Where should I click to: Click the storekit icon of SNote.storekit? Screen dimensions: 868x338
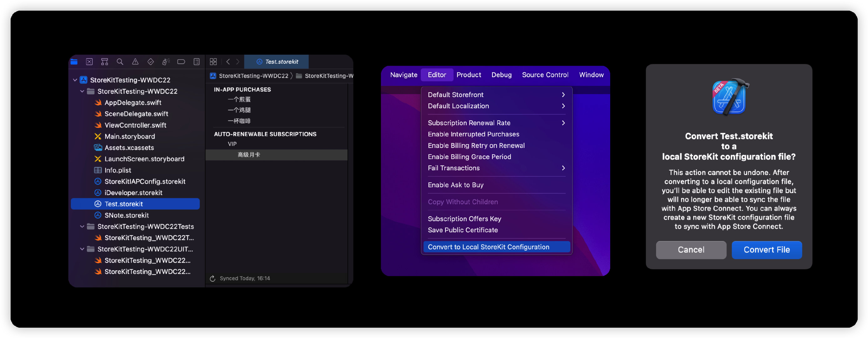[98, 215]
